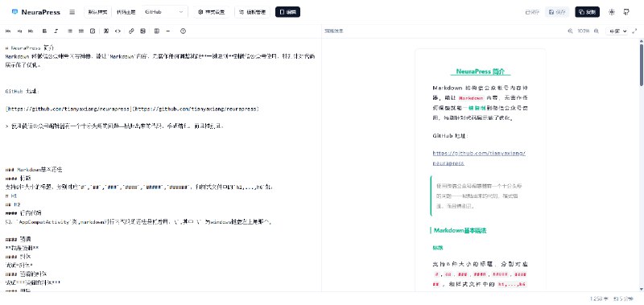Apply italic formatting

pos(56,31)
